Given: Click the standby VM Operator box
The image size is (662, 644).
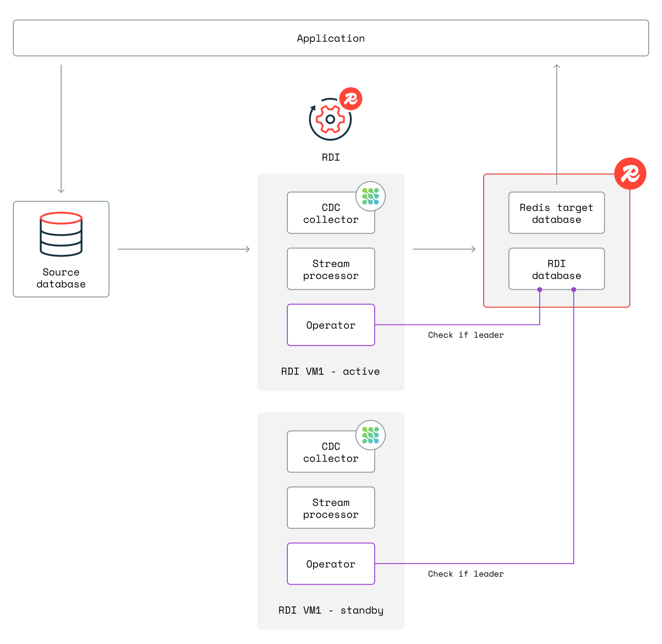Looking at the screenshot, I should point(331,564).
